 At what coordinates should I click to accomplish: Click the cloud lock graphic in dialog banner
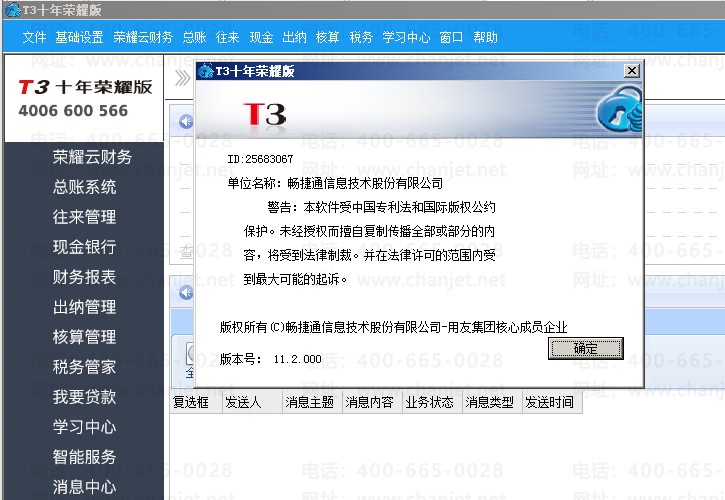coord(619,111)
